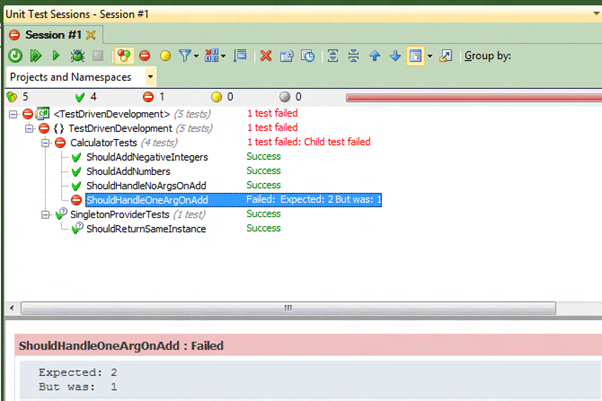Switch to Session #1 tab
602x401 pixels.
click(53, 35)
